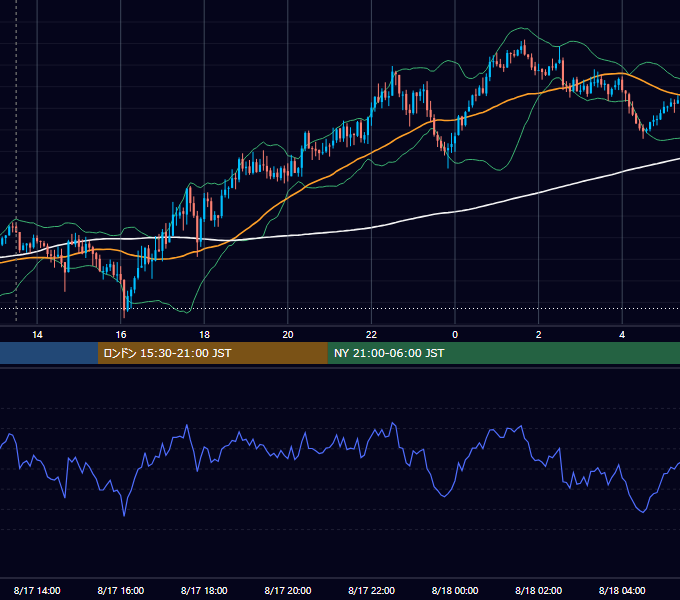The height and width of the screenshot is (600, 680).
Task: Select the NY 21:00-06:00 JST session bar
Action: (503, 353)
